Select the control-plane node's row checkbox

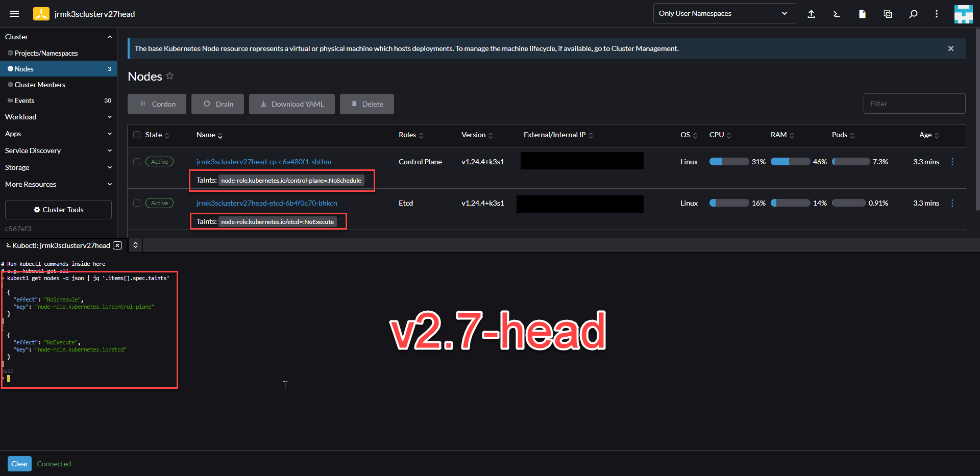coord(137,162)
